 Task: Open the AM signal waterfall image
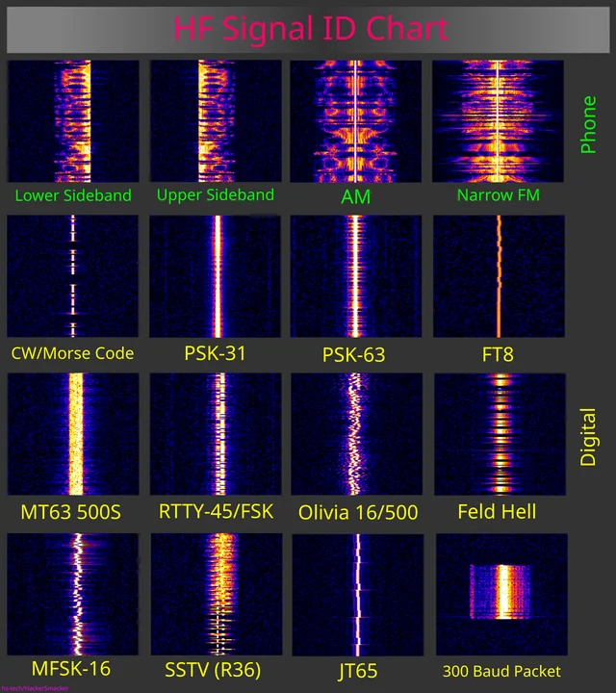(x=356, y=121)
